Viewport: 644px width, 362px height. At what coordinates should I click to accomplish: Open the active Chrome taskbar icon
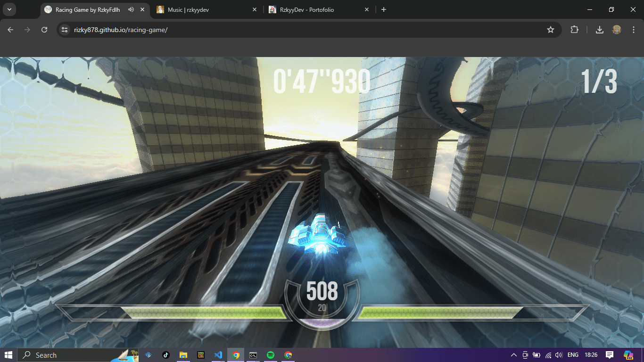236,355
